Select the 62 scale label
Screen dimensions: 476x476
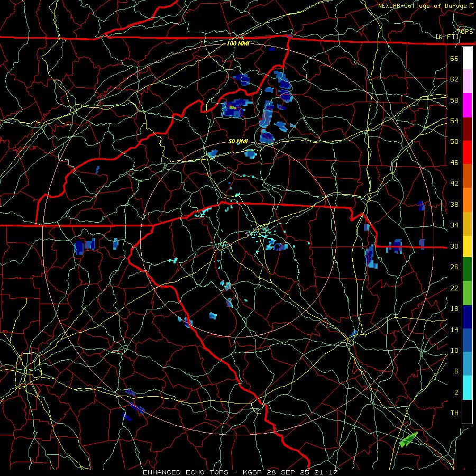pos(454,79)
